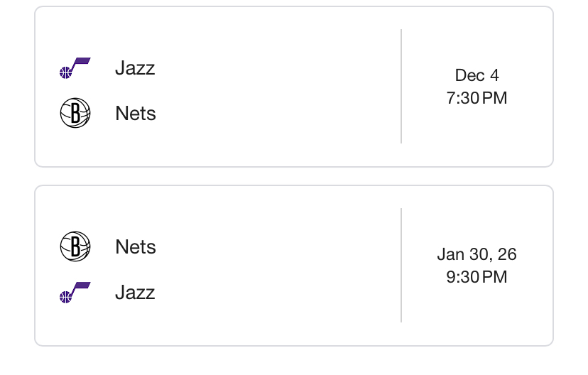
Task: Click the vertical divider in Dec 4 card
Action: pyautogui.click(x=401, y=87)
